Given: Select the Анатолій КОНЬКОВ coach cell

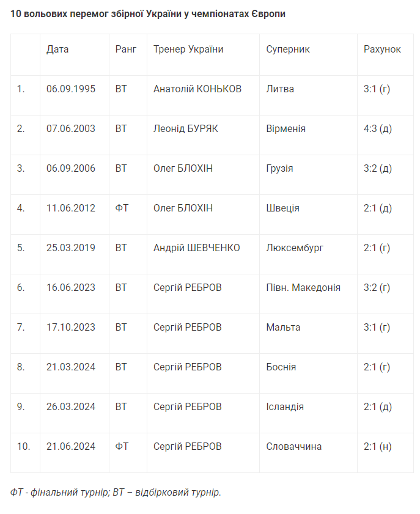Looking at the screenshot, I should tap(197, 89).
